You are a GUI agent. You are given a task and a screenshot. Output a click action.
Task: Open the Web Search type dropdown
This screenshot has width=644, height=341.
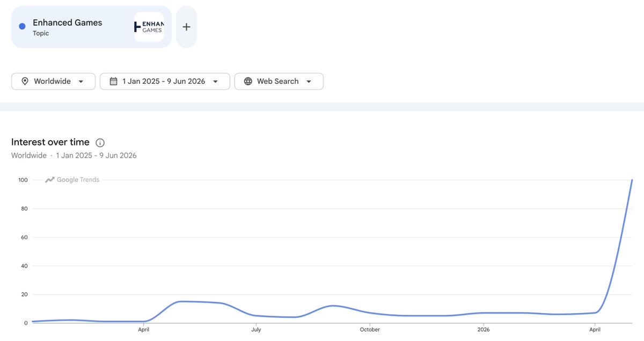[x=279, y=81]
